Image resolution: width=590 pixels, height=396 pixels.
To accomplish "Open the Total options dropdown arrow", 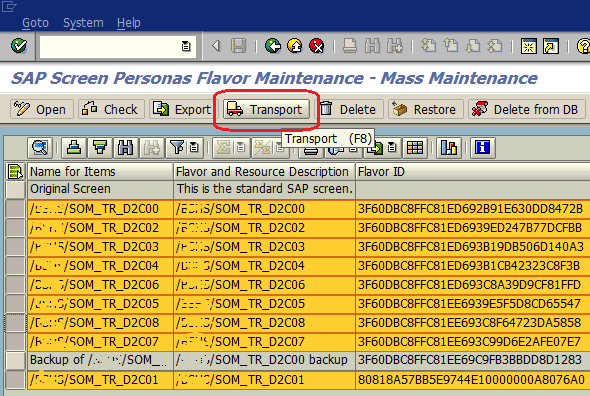I will 241,147.
